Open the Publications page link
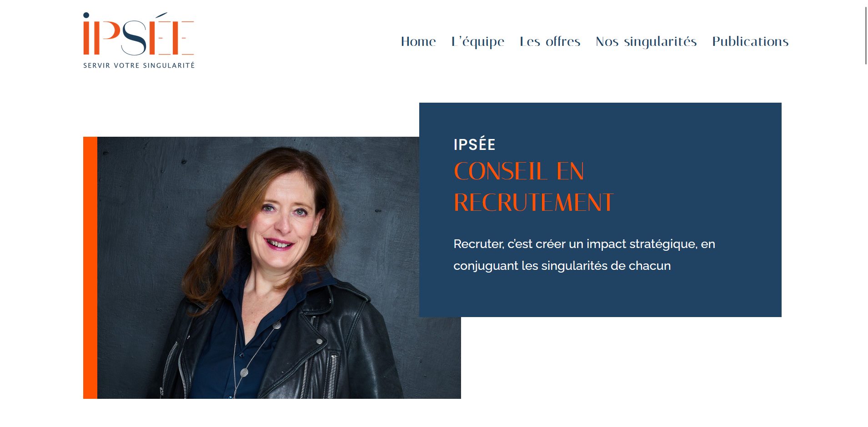868x427 pixels. coord(750,41)
